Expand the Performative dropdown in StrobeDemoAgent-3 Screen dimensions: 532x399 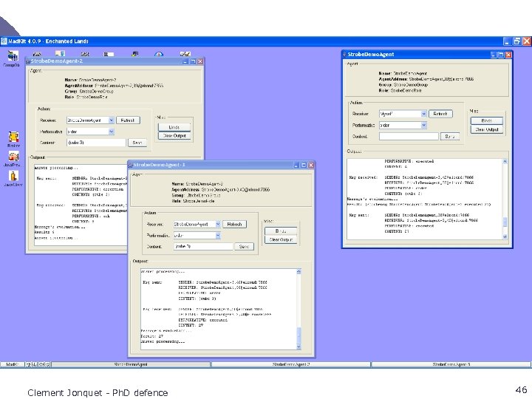click(218, 236)
